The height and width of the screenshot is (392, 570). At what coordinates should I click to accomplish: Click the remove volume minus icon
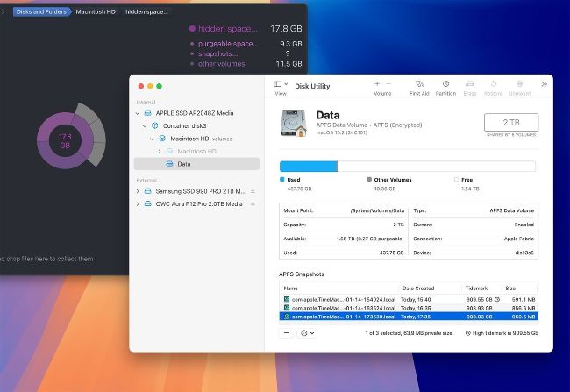(389, 83)
